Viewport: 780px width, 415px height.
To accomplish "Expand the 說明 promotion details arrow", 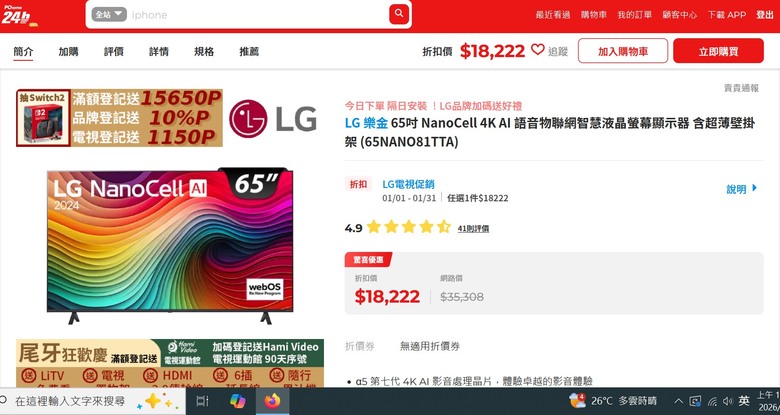I will coord(742,189).
